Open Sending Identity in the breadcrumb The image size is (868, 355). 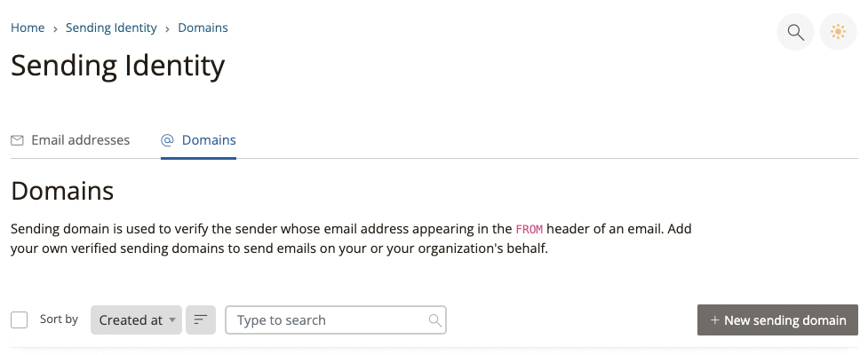pos(111,28)
